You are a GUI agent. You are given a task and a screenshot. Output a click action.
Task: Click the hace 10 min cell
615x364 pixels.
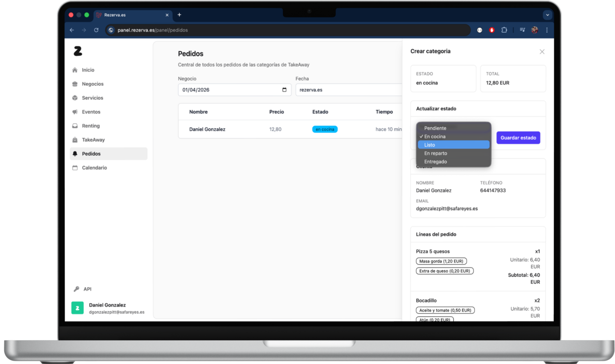coord(389,129)
